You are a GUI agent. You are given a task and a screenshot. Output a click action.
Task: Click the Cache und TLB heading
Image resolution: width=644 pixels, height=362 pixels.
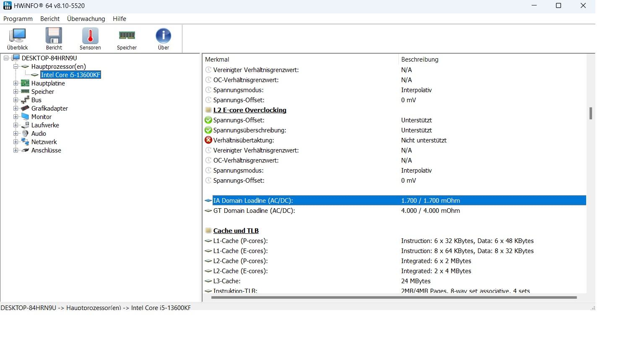236,230
